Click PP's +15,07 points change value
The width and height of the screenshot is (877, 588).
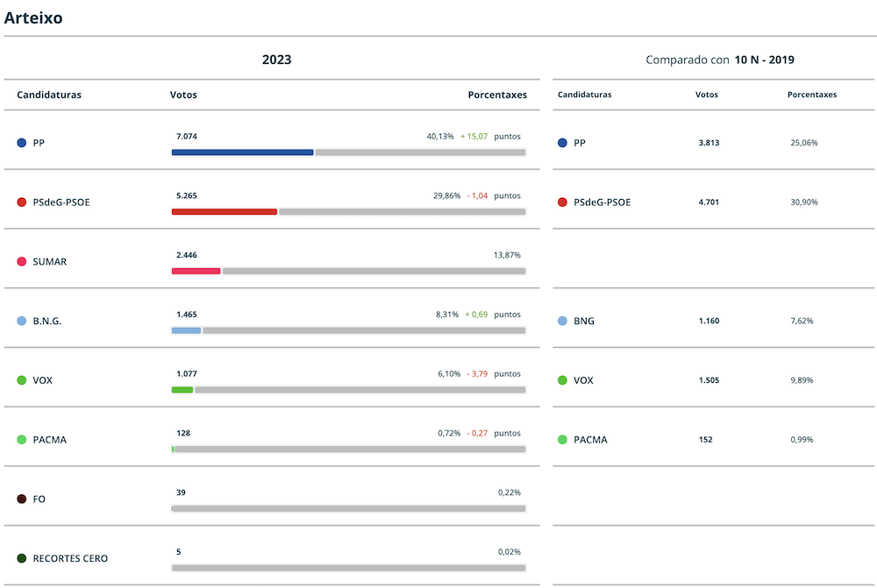click(474, 137)
